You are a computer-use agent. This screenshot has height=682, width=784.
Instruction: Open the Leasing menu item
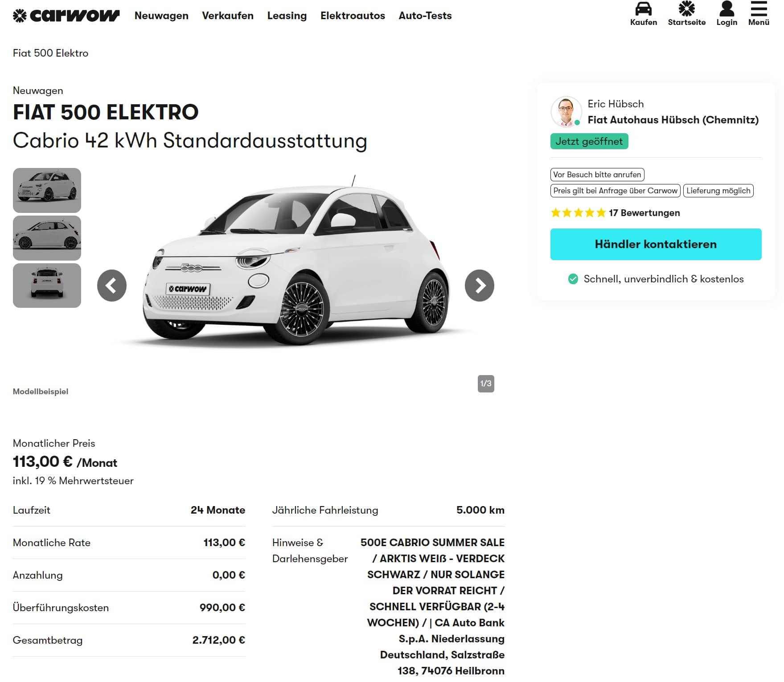coord(287,16)
